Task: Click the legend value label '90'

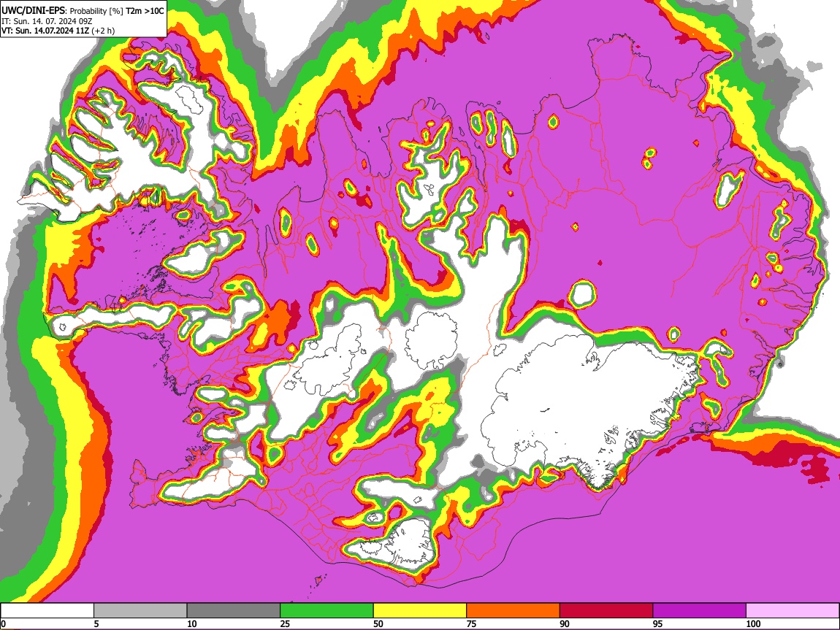Action: tap(565, 623)
